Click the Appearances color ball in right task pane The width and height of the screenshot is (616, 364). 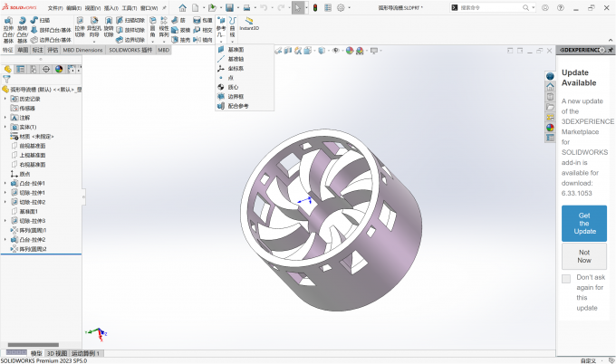(550, 128)
